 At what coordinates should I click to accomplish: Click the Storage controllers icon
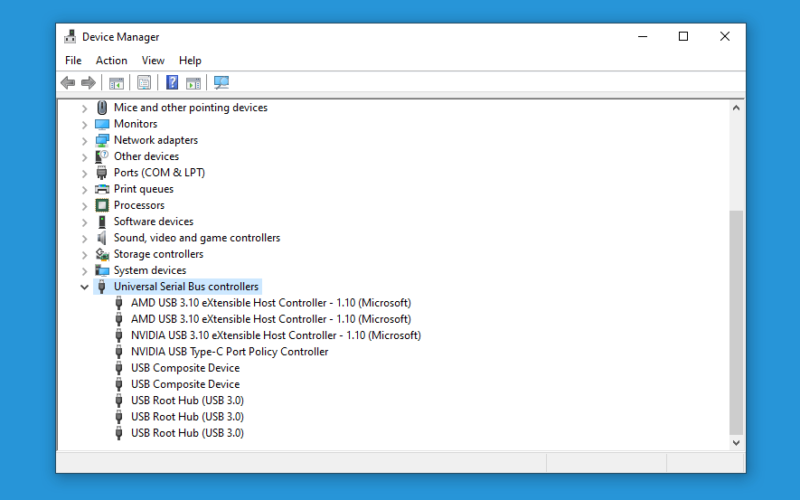102,254
